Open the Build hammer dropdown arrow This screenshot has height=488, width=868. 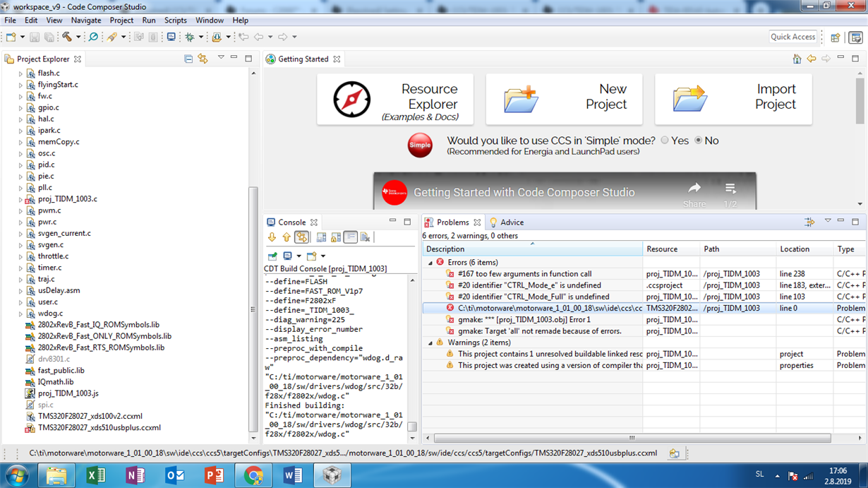pyautogui.click(x=78, y=37)
